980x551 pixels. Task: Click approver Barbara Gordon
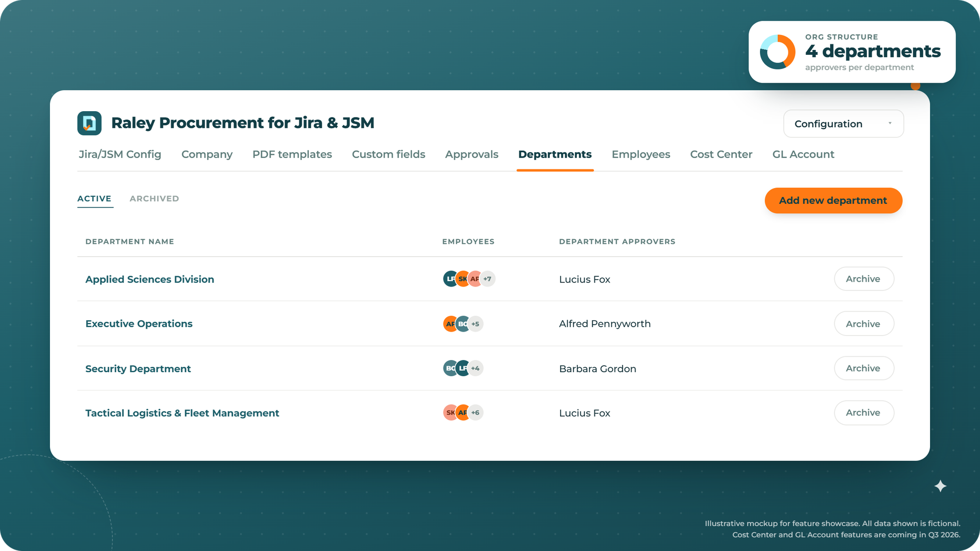click(x=597, y=369)
